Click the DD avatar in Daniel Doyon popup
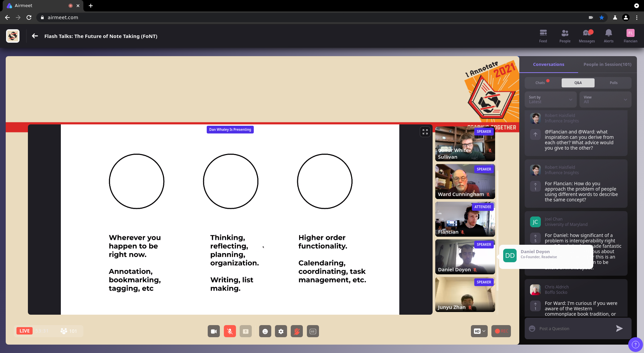The image size is (644, 353). pos(510,256)
